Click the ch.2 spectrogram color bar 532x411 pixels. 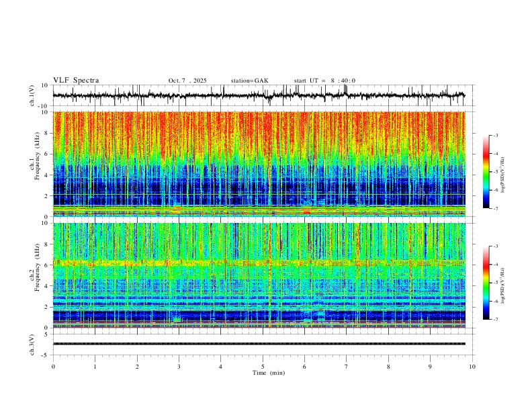(486, 283)
